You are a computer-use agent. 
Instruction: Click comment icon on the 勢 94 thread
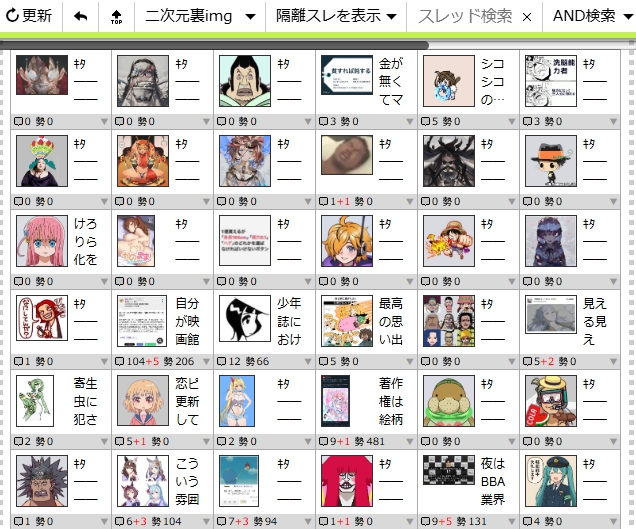coord(223,521)
